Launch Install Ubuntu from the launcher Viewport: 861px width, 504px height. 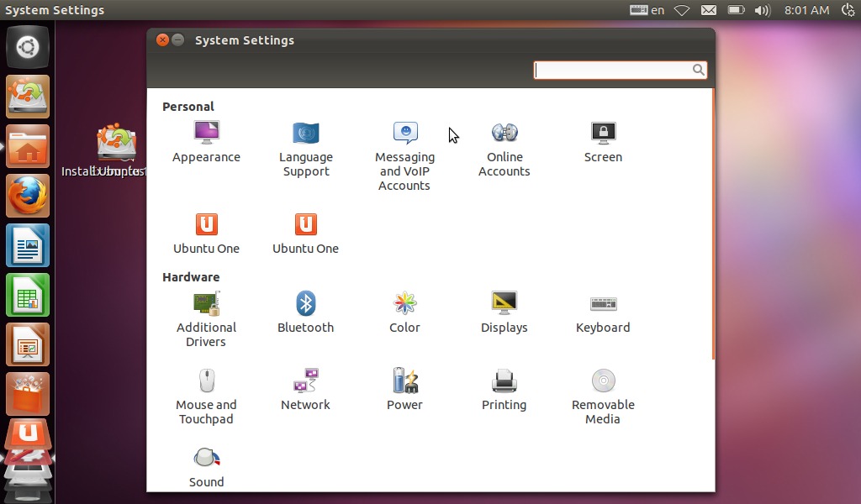pyautogui.click(x=28, y=97)
